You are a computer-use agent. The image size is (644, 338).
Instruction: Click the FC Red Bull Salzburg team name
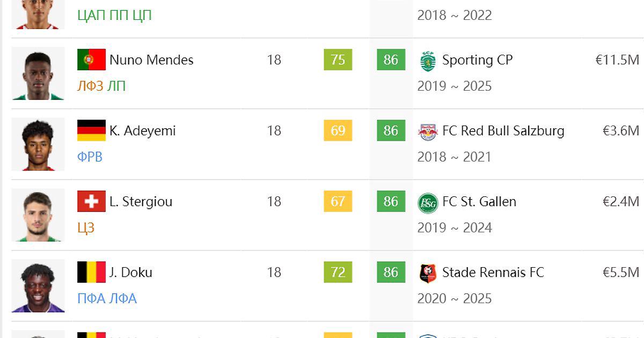click(x=503, y=130)
